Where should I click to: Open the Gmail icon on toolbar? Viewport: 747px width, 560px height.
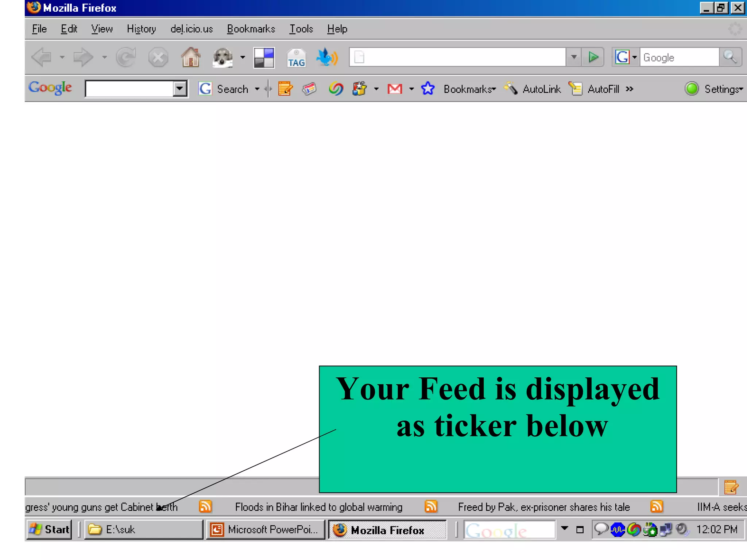pyautogui.click(x=395, y=89)
